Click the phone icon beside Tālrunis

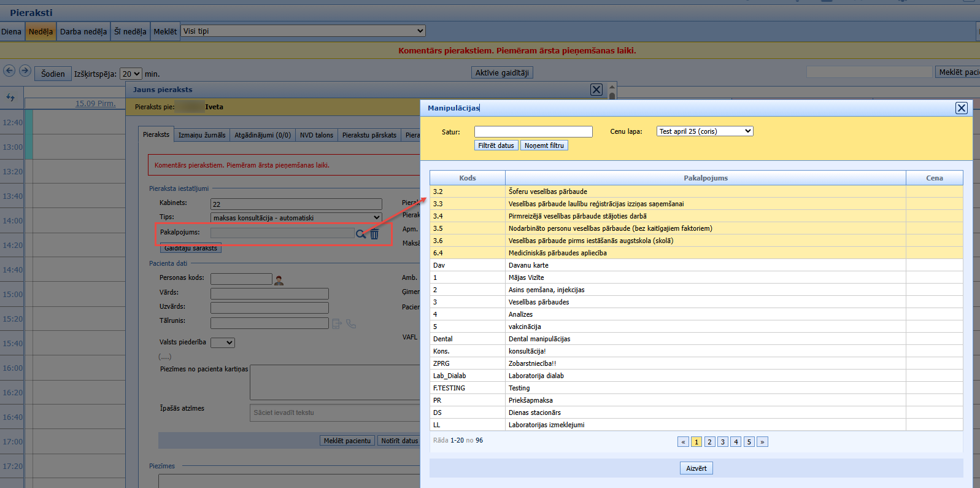pyautogui.click(x=351, y=323)
